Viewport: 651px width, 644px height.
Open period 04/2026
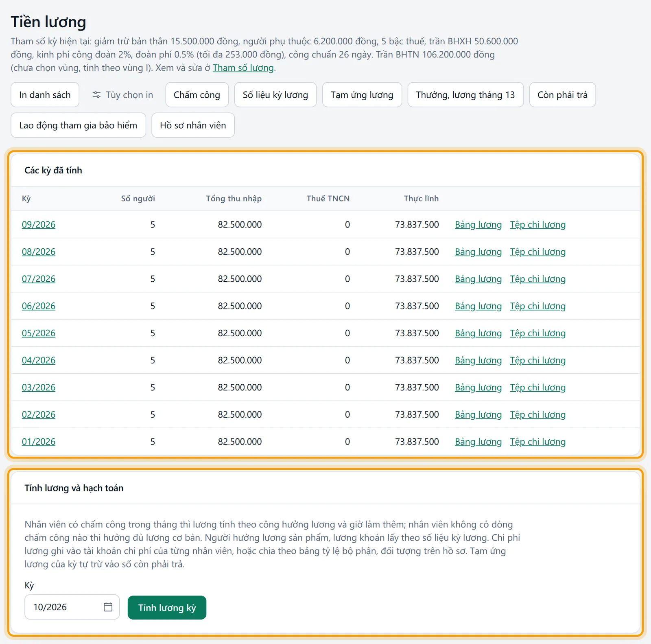[x=39, y=360]
